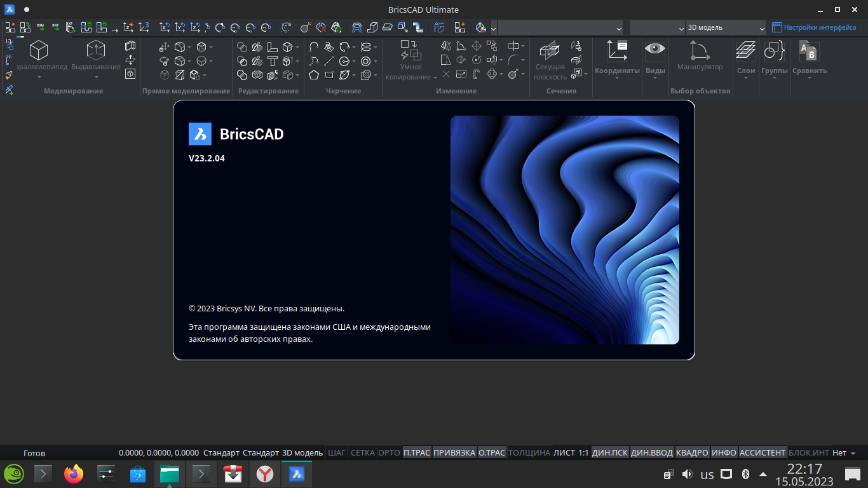
Task: Click the pentagon polygon drawing tool
Action: point(314,75)
